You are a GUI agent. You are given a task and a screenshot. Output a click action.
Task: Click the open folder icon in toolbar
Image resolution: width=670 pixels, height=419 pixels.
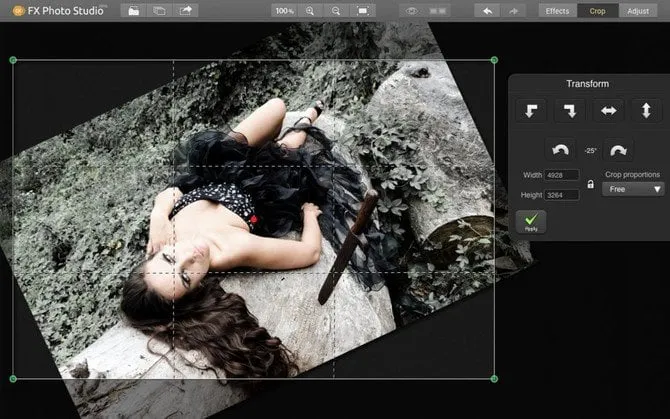133,10
